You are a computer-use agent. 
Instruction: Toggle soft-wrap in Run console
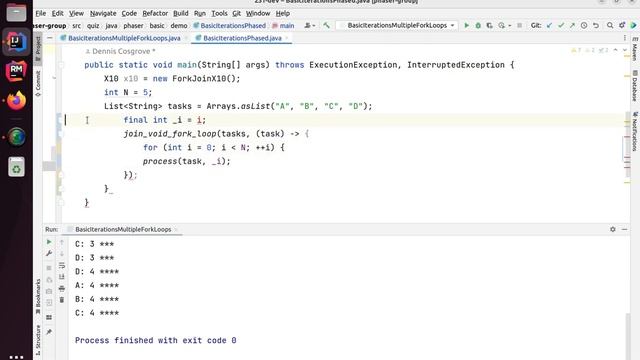coord(62,265)
